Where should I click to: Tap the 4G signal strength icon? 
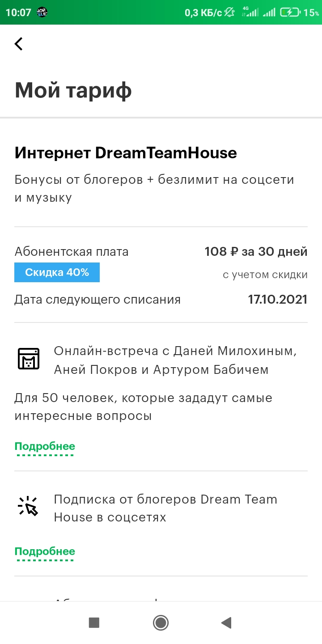[250, 12]
